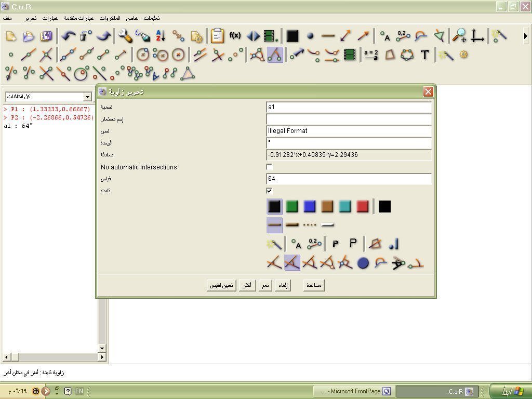Viewport: 532px width, 399px height.
Task: Click the green film animation icon in second row
Action: click(350, 55)
